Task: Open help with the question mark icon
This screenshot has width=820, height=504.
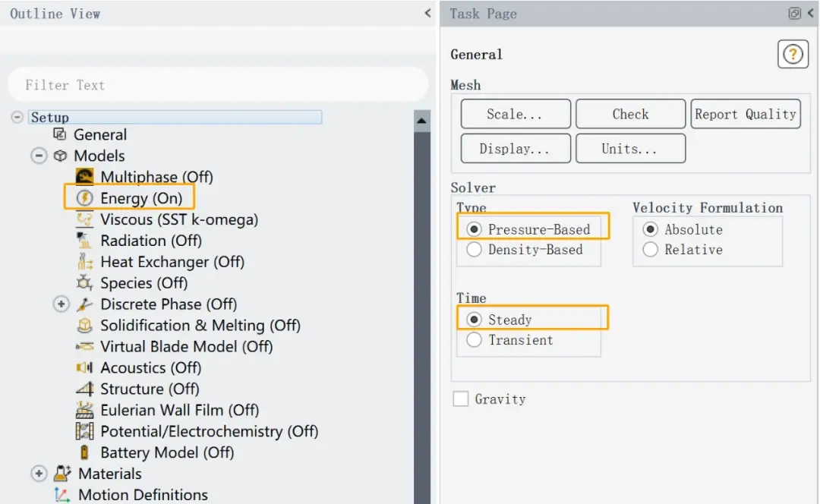Action: pos(793,54)
